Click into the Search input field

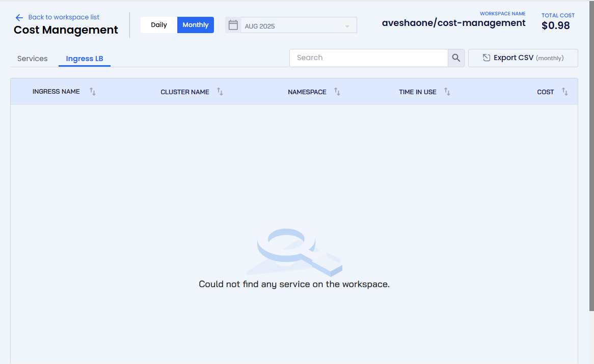369,58
